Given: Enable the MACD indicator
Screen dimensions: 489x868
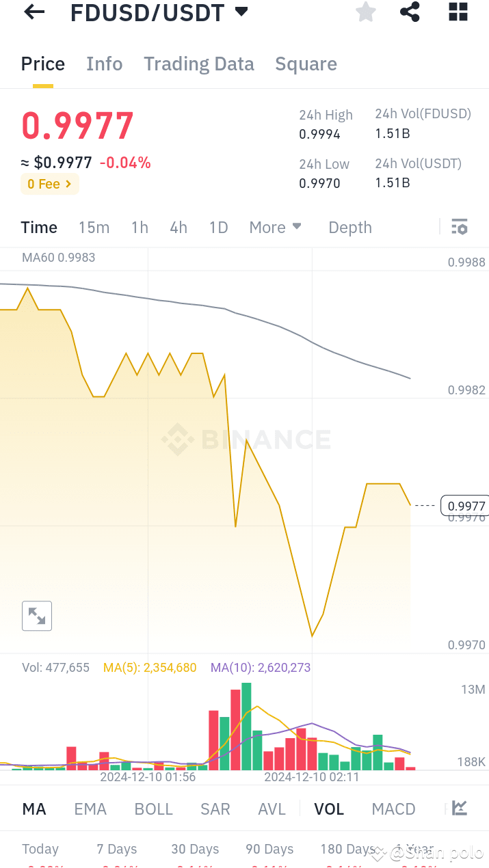Looking at the screenshot, I should pyautogui.click(x=393, y=809).
